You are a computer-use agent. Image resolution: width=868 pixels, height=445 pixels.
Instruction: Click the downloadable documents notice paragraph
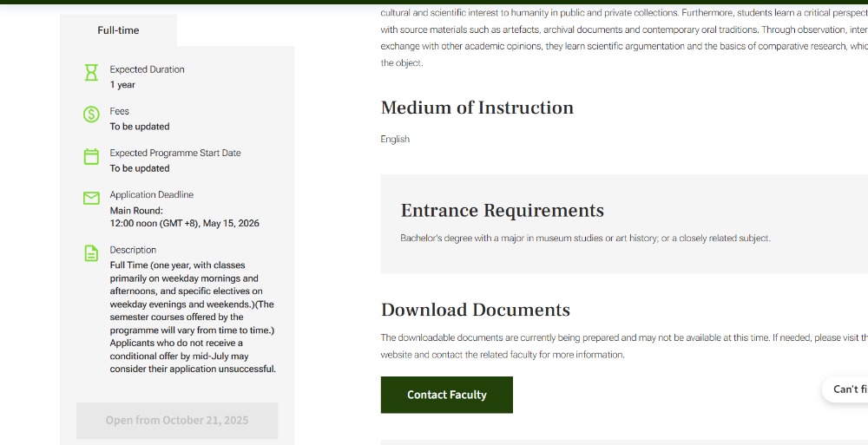[x=608, y=346]
